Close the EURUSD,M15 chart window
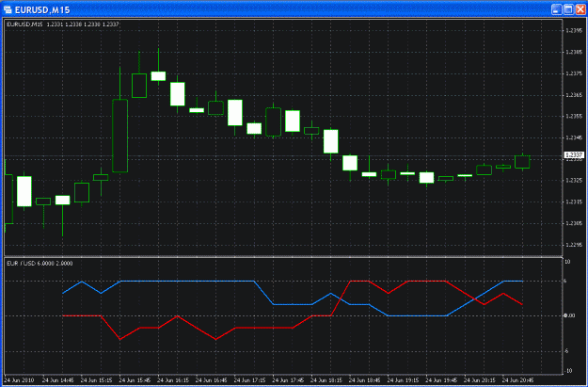The width and height of the screenshot is (588, 387). click(x=580, y=9)
